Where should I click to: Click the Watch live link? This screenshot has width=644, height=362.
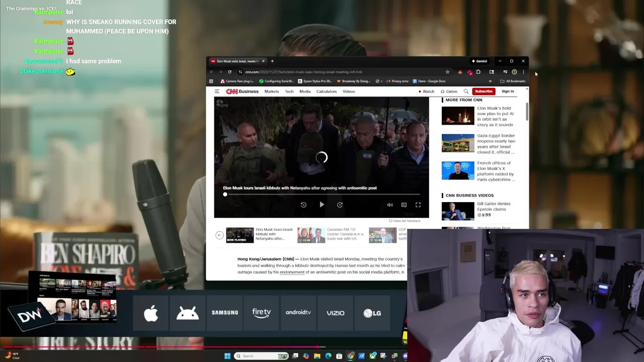pos(426,92)
